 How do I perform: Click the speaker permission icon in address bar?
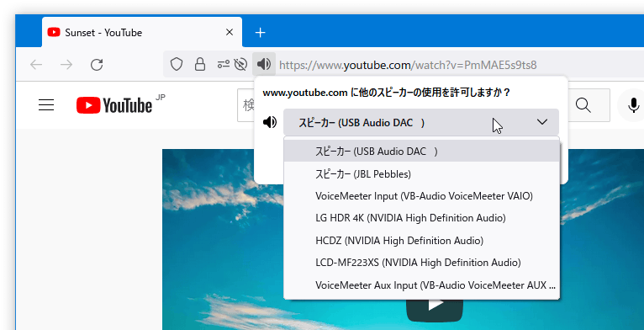pyautogui.click(x=264, y=64)
